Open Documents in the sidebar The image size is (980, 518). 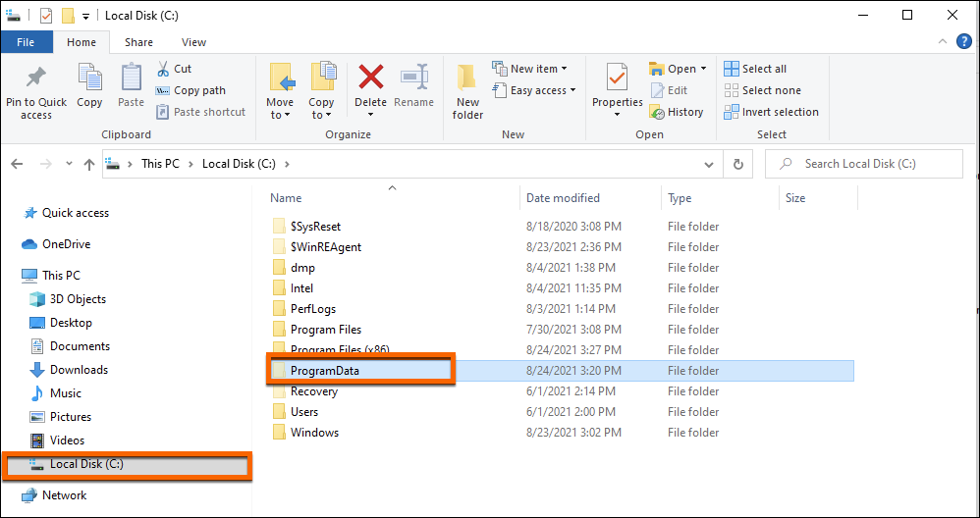click(70, 345)
